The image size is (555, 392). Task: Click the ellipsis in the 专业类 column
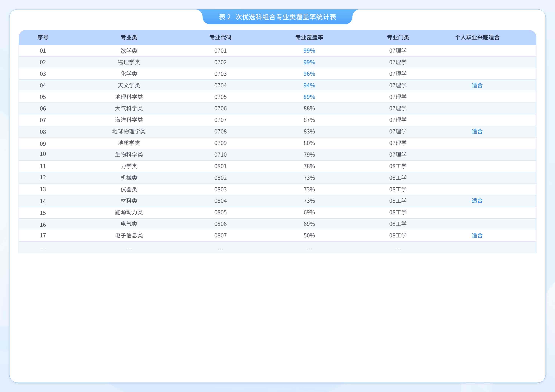129,248
